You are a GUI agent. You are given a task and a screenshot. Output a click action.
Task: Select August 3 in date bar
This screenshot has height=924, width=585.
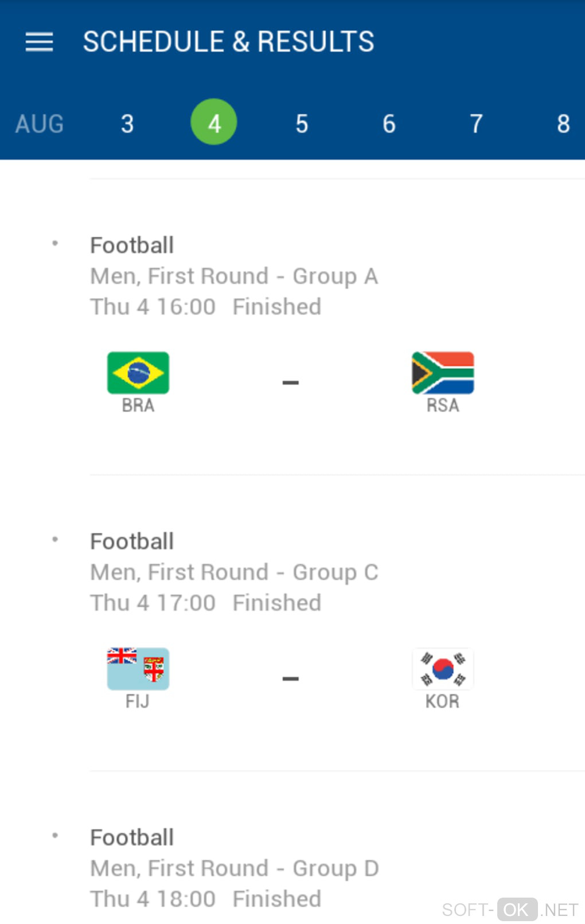(127, 123)
